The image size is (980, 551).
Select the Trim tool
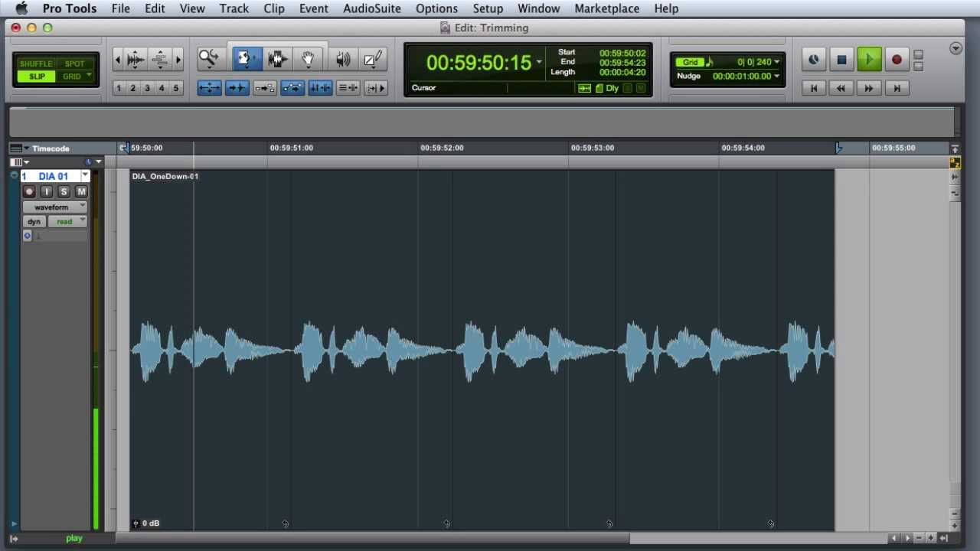tap(246, 59)
